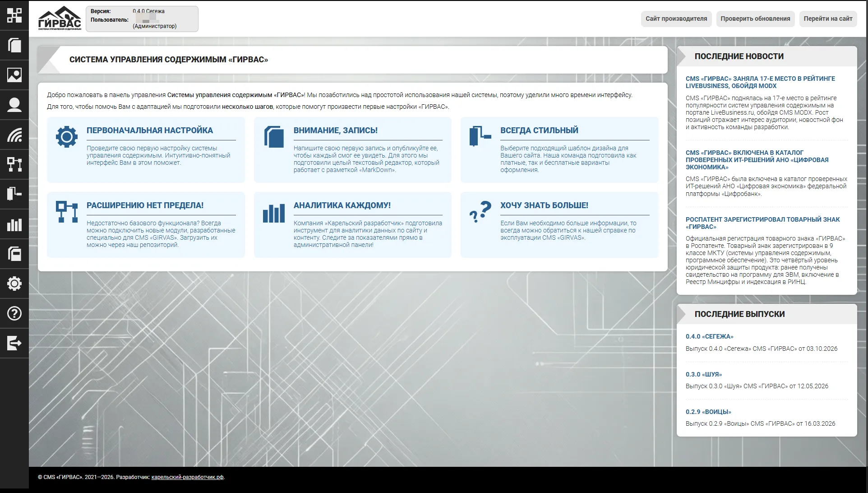Open the ПЕРВОНАЧАЛЬНАЯ НАСТРОЙКА heading link
The image size is (868, 493).
[x=150, y=130]
